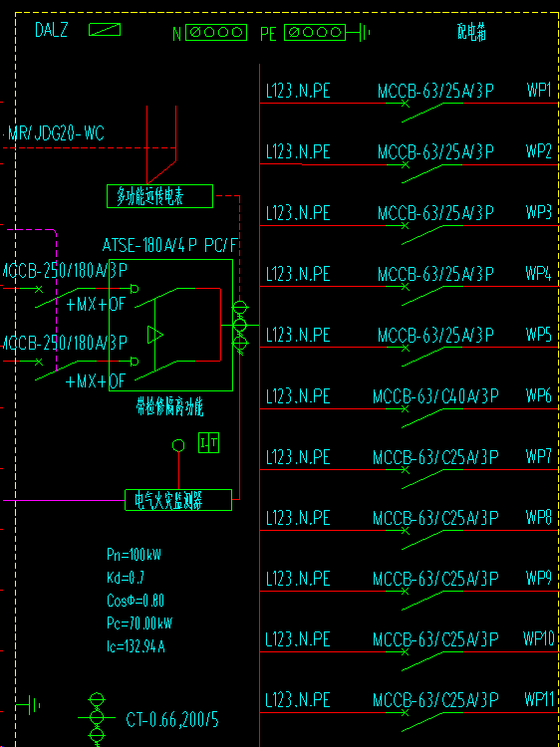Click the MCCB-63/C40A/3P breaker label
560x747 pixels.
tap(435, 395)
